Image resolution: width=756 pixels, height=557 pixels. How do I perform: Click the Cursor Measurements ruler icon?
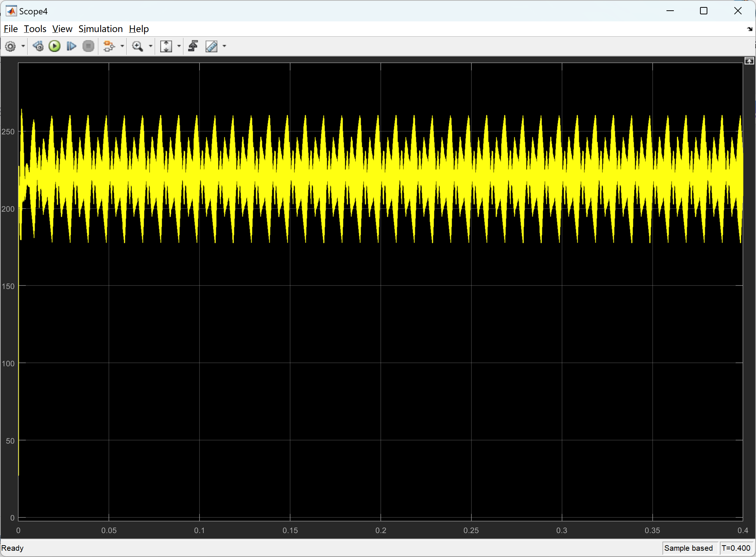211,46
